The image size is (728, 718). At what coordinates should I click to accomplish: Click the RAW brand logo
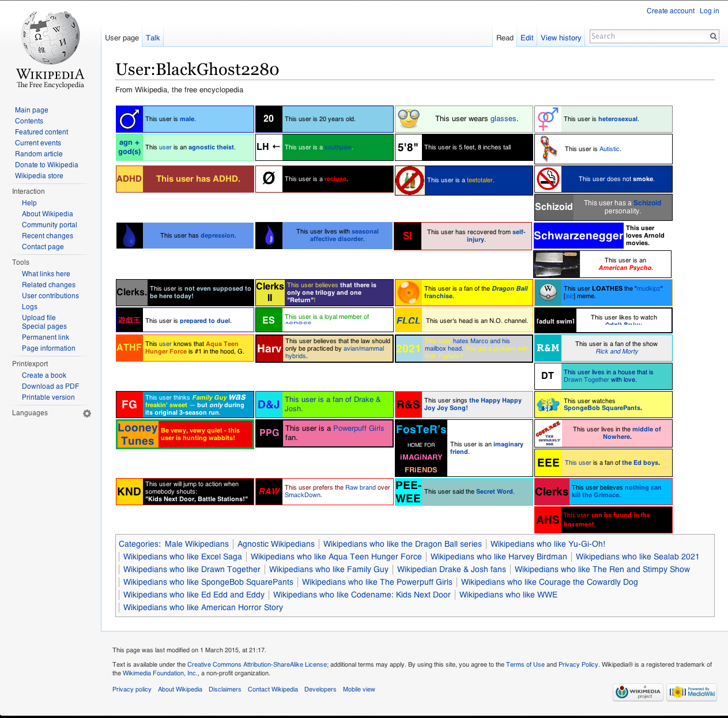pyautogui.click(x=269, y=491)
